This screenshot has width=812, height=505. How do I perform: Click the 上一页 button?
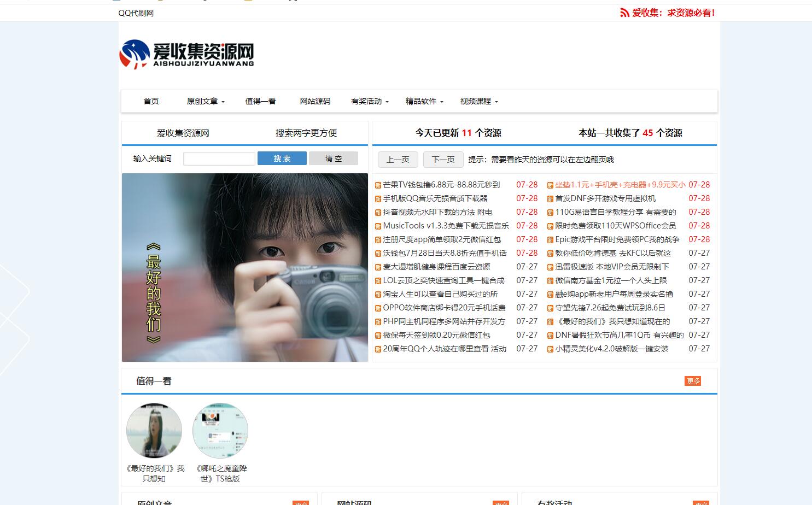pos(398,160)
